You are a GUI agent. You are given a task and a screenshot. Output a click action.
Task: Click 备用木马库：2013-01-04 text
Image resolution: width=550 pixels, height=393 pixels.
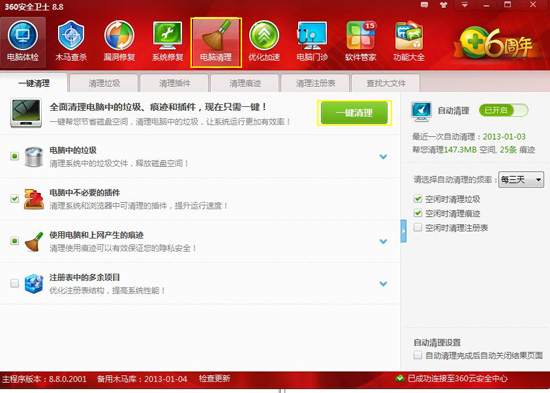(142, 379)
